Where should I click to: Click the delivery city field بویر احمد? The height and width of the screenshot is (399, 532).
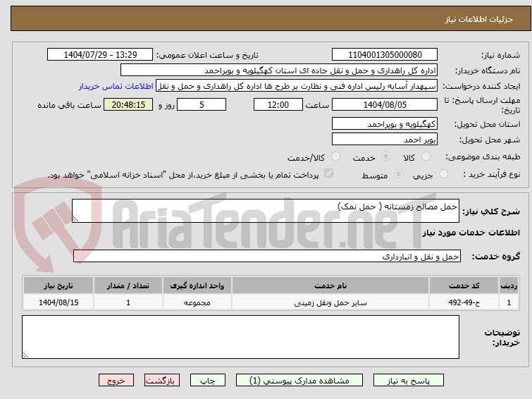click(x=385, y=139)
